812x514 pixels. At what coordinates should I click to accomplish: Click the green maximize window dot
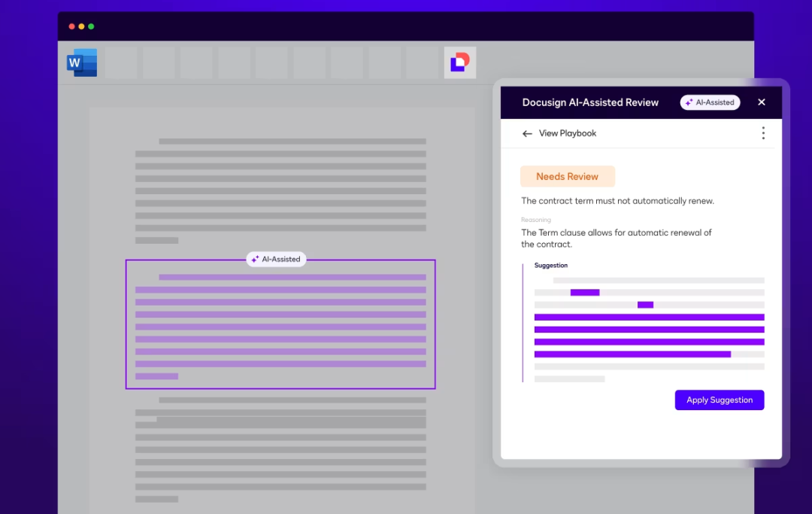click(x=91, y=26)
